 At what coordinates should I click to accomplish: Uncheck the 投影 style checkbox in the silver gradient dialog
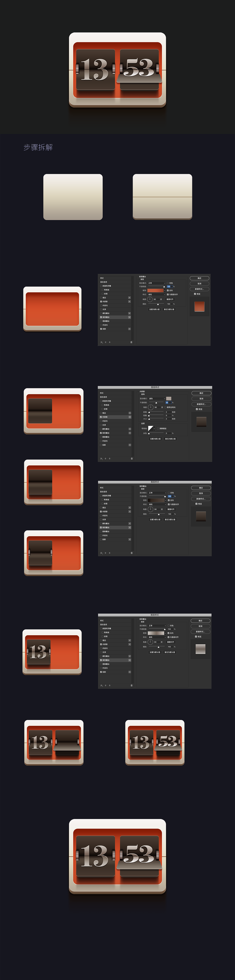[x=101, y=672]
